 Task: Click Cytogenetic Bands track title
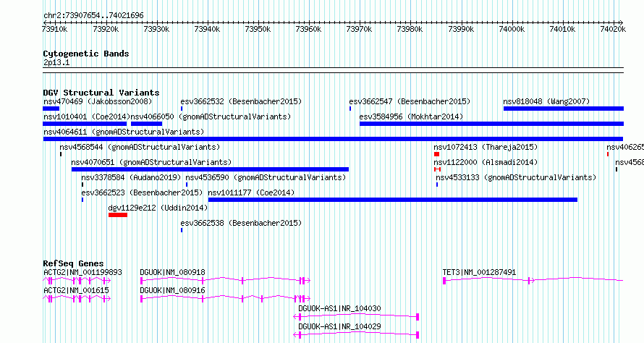(86, 54)
